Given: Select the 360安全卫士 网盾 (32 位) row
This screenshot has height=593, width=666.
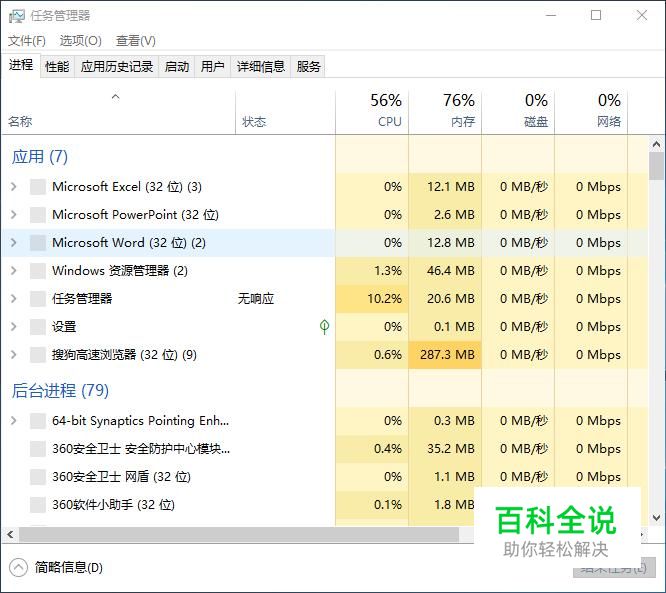Looking at the screenshot, I should point(325,477).
